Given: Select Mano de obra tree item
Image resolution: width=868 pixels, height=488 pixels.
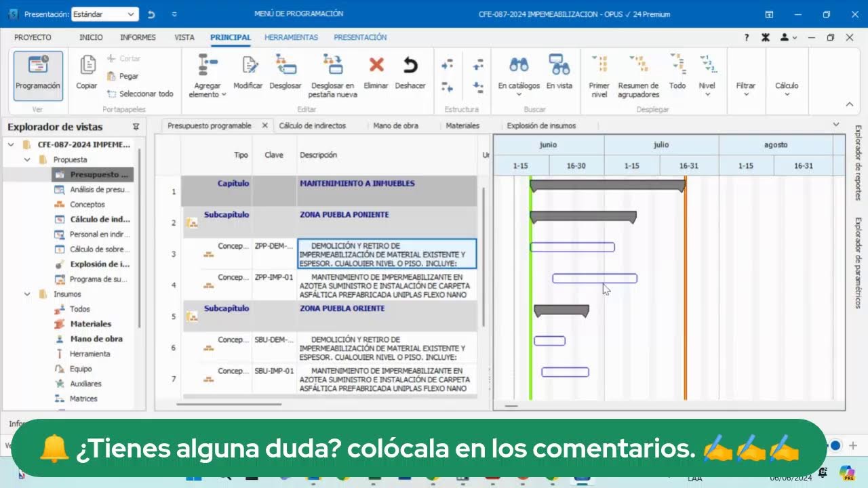Looking at the screenshot, I should (x=96, y=339).
